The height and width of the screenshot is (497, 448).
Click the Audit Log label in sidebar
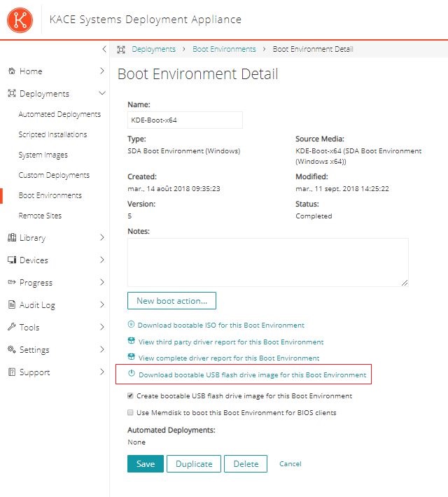37,305
